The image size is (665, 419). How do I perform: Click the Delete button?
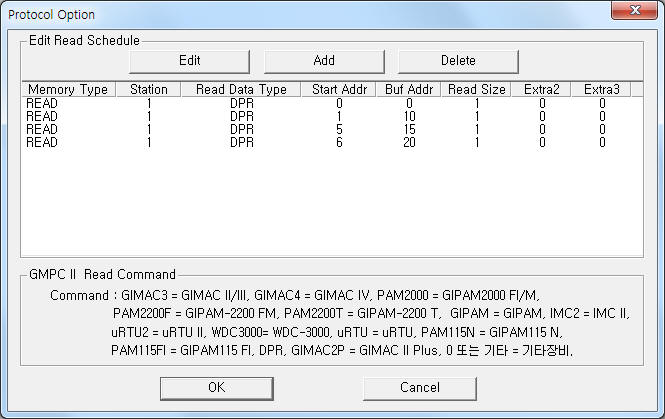point(458,61)
